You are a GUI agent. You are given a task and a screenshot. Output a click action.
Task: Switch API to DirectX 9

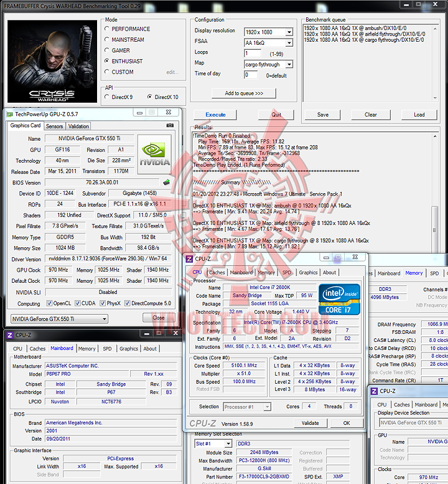coord(106,97)
